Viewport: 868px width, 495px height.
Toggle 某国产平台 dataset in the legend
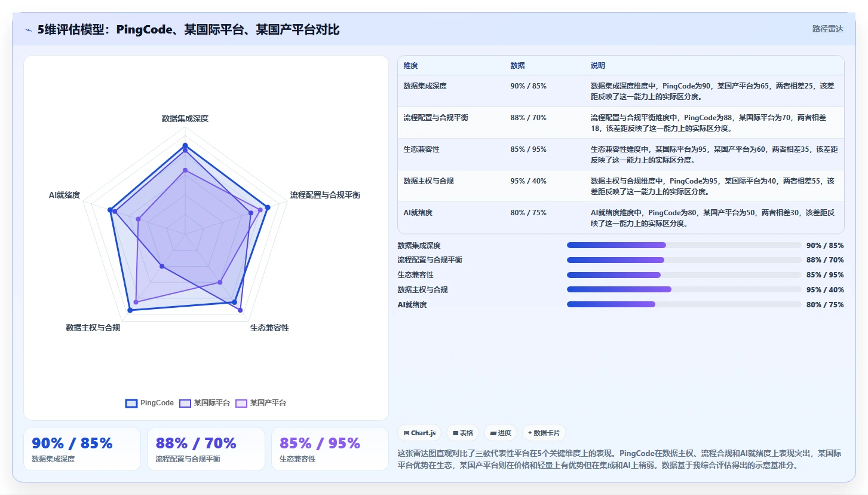point(261,403)
